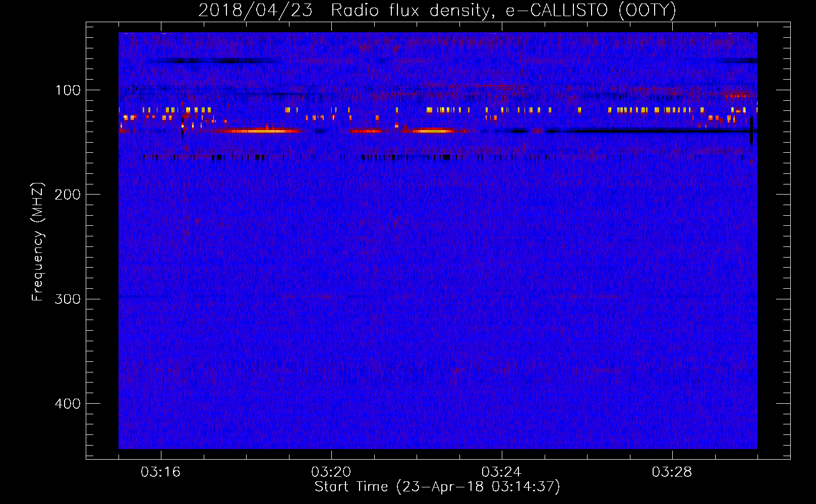Click the 03:24 time tick label
Viewport: 816px width, 504px height.
pyautogui.click(x=501, y=472)
